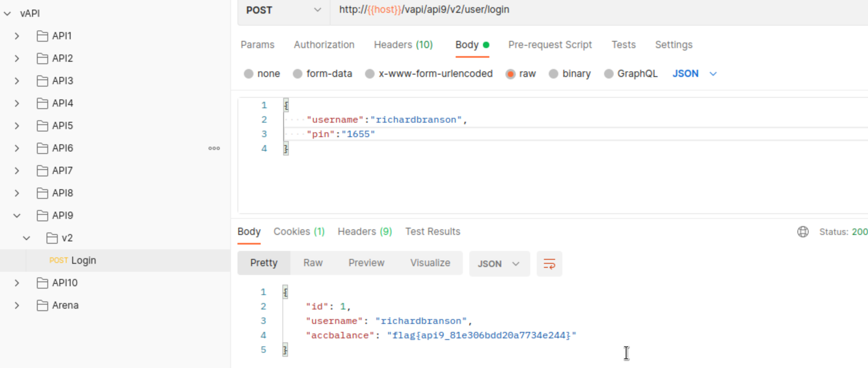Click the wrap lines icon in response toolbar

tap(549, 264)
